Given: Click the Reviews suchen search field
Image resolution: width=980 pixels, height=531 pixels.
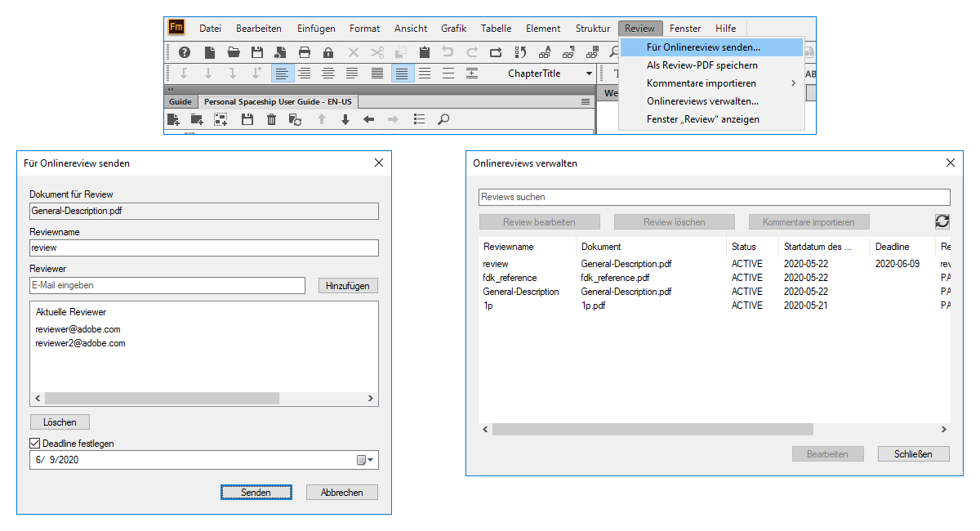Looking at the screenshot, I should point(713,197).
